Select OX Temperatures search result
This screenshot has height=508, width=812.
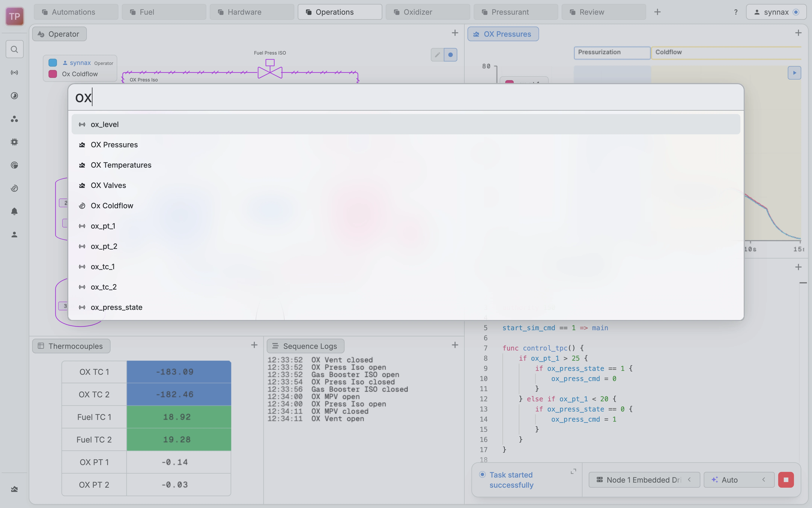406,165
